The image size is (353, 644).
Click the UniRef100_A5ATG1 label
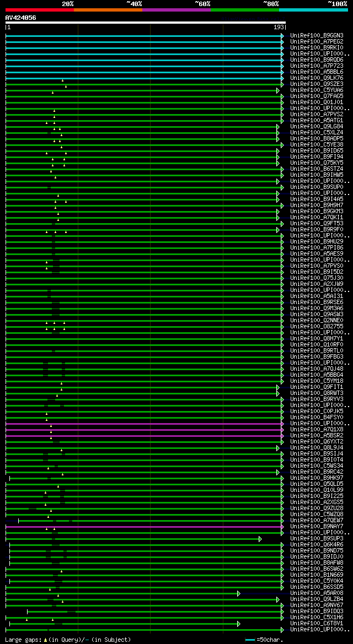point(317,121)
